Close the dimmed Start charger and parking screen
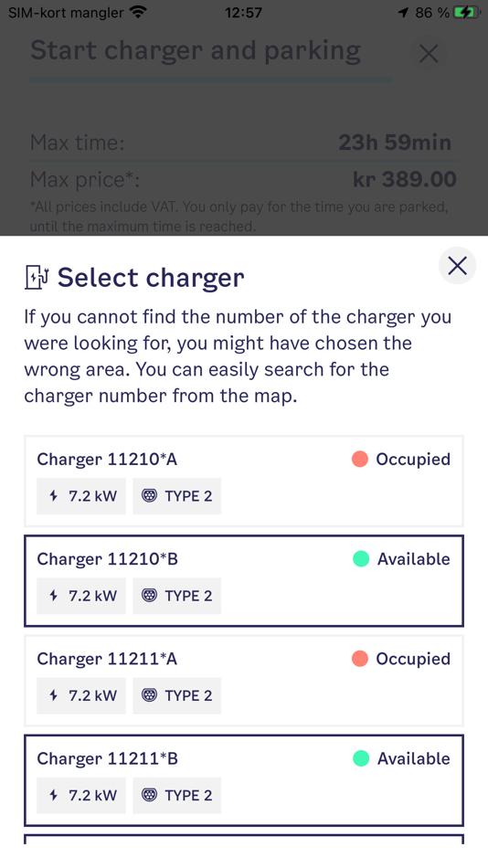The width and height of the screenshot is (488, 868). pos(429,54)
